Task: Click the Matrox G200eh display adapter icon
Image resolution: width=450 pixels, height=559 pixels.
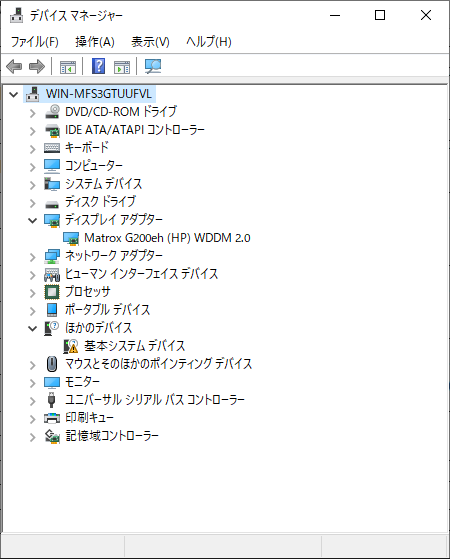Action: 71,238
